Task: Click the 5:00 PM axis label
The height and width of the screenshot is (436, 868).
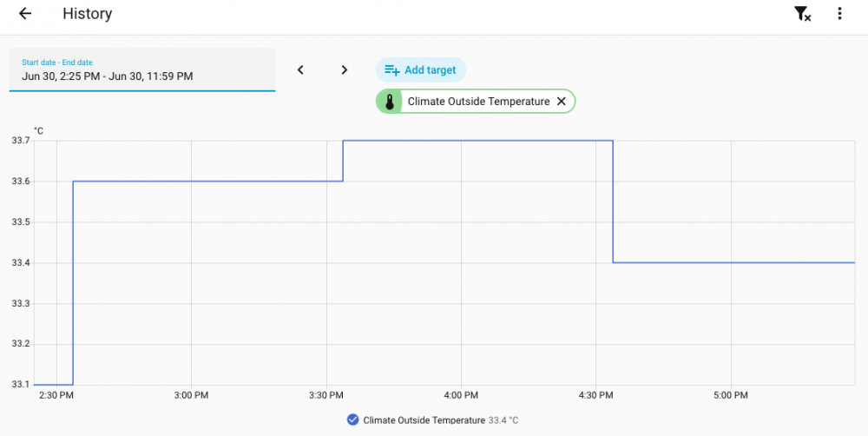Action: (x=731, y=395)
